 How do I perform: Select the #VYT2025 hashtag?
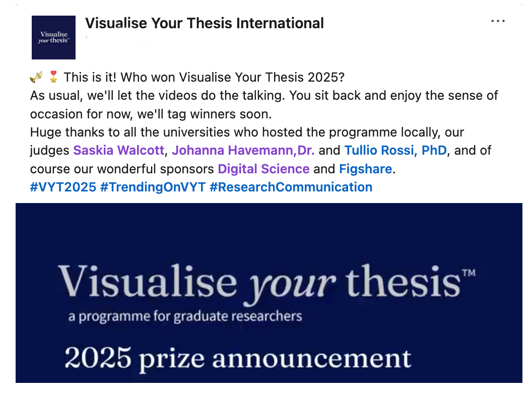(63, 187)
